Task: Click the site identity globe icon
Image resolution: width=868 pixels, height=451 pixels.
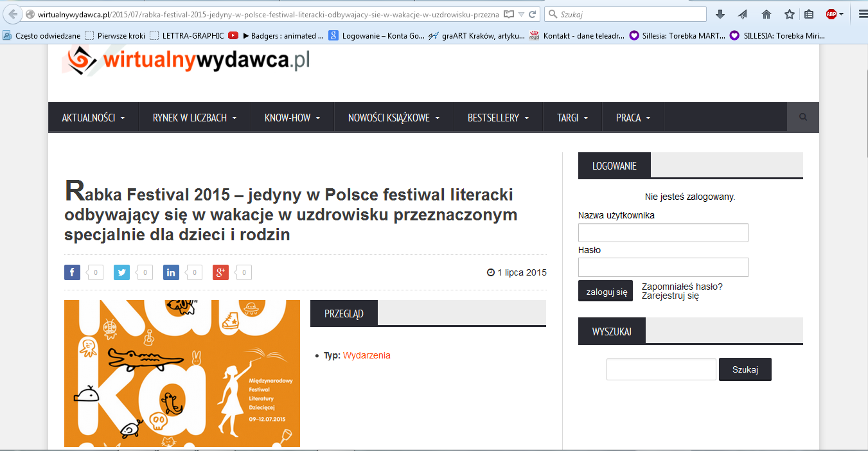Action: click(x=30, y=14)
